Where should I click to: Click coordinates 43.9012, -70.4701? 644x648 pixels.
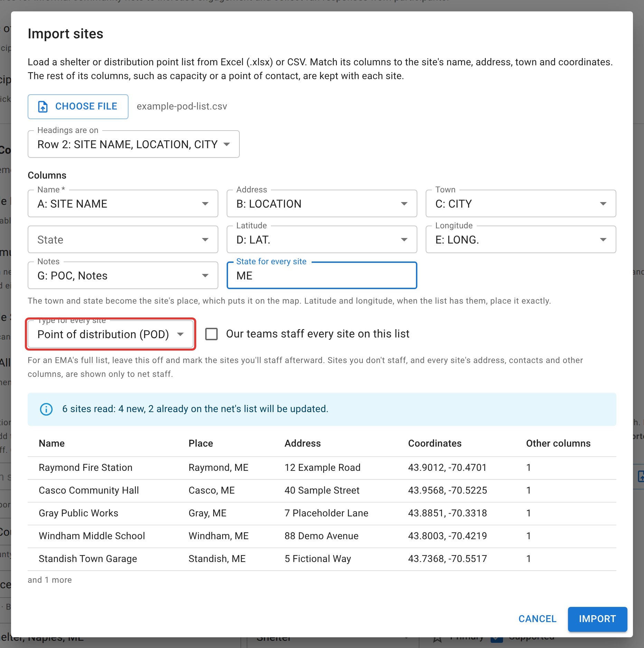coord(447,467)
